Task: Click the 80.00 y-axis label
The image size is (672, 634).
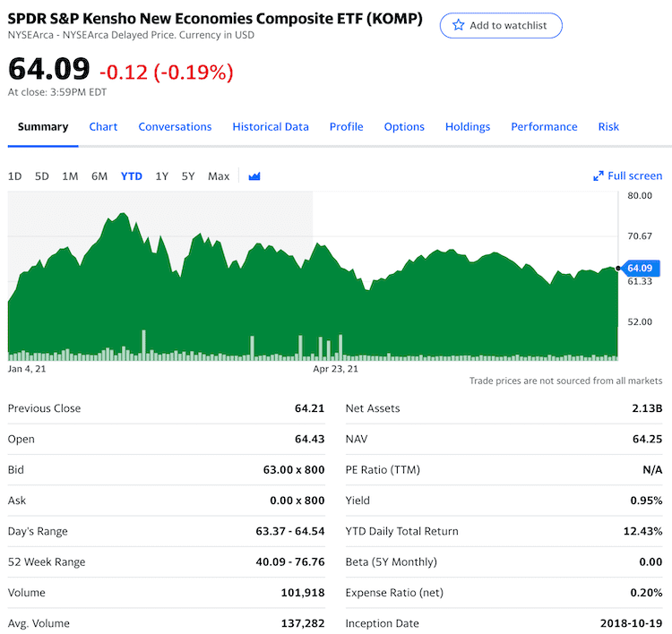Action: pyautogui.click(x=640, y=196)
